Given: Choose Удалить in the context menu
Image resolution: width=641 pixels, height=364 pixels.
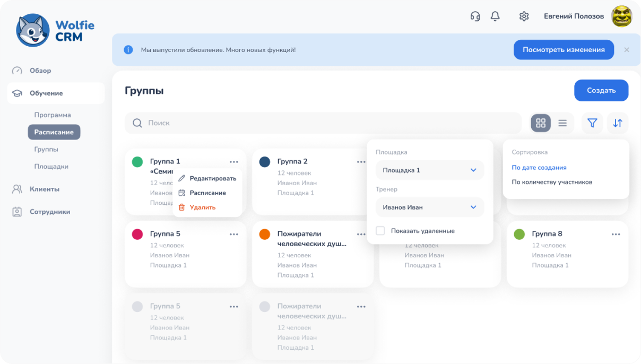Looking at the screenshot, I should (x=202, y=207).
